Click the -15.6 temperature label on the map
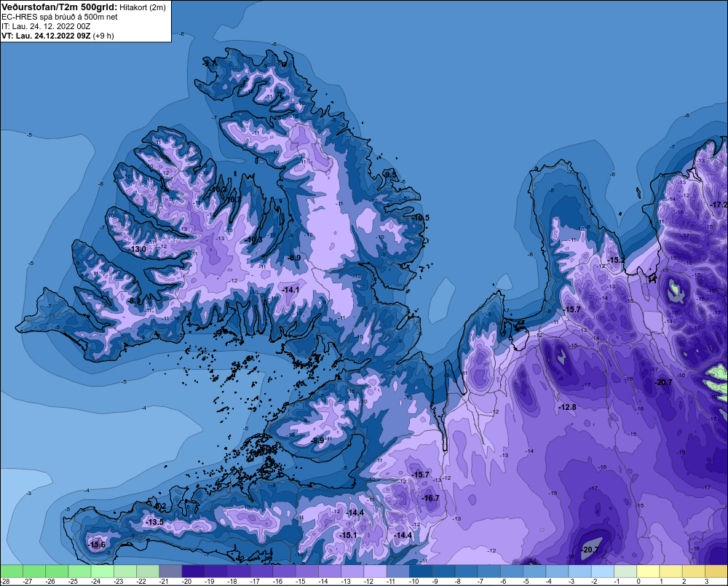Screen dimensions: 728x586 [97, 545]
